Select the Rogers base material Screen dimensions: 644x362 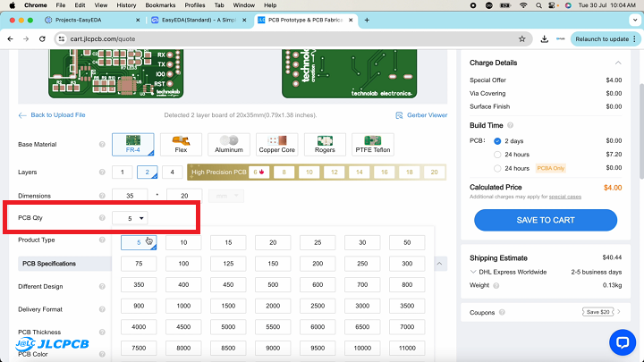(325, 145)
